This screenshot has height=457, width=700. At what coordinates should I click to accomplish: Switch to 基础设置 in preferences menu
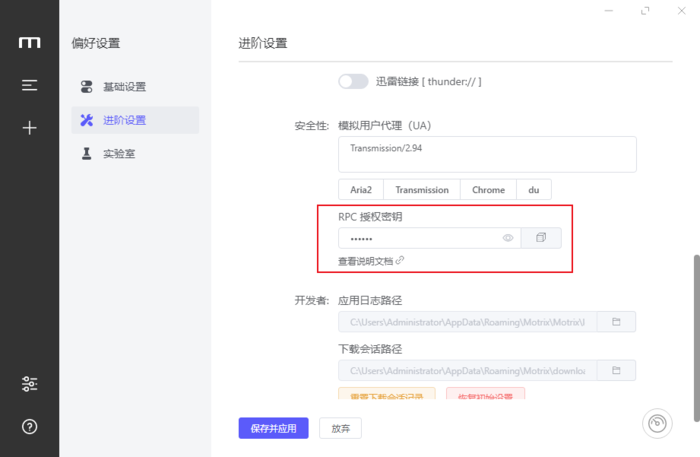pos(124,87)
